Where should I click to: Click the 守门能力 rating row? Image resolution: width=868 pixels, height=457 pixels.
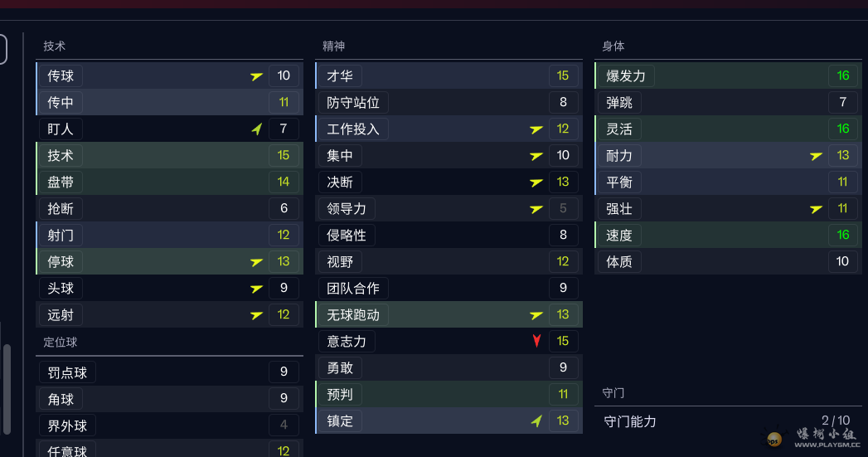[727, 421]
